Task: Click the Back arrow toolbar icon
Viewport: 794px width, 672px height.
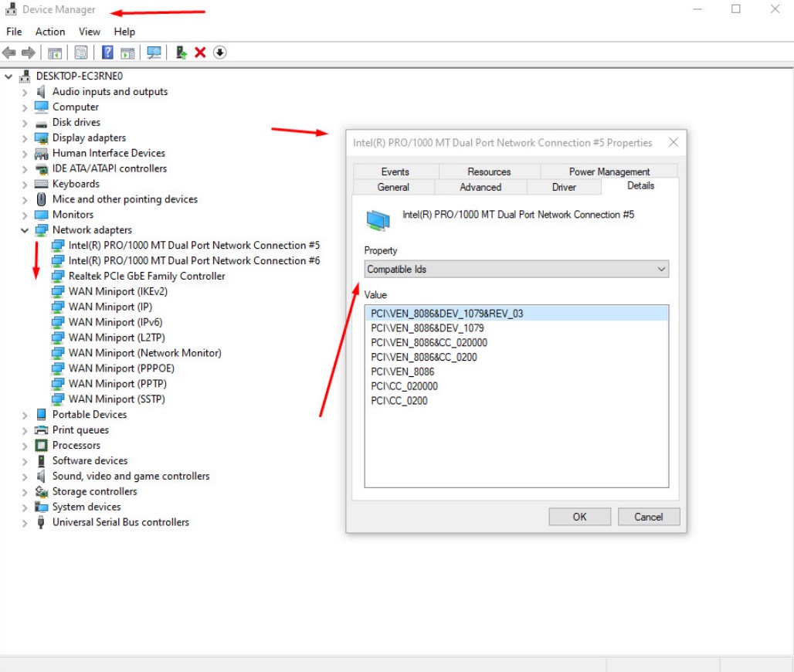Action: tap(9, 53)
